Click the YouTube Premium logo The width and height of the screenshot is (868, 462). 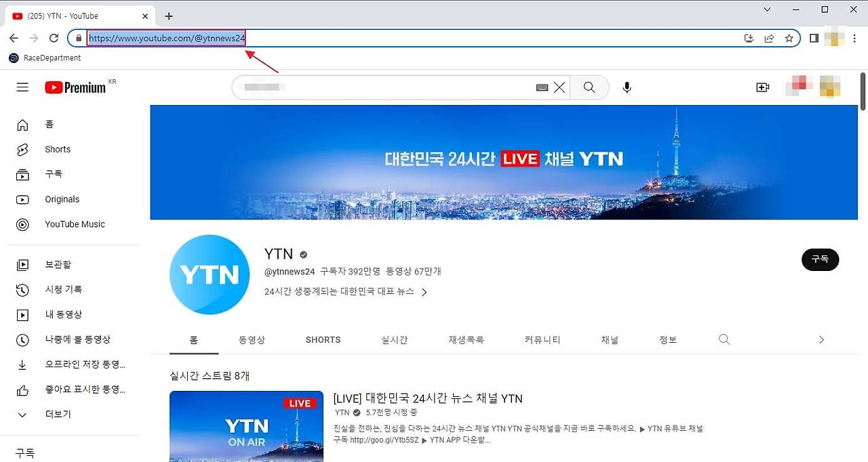75,87
